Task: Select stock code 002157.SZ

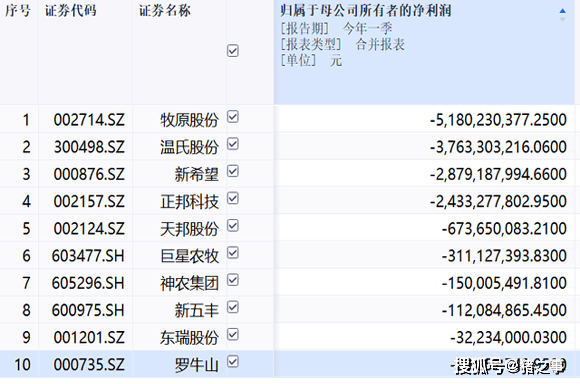Action: point(89,202)
